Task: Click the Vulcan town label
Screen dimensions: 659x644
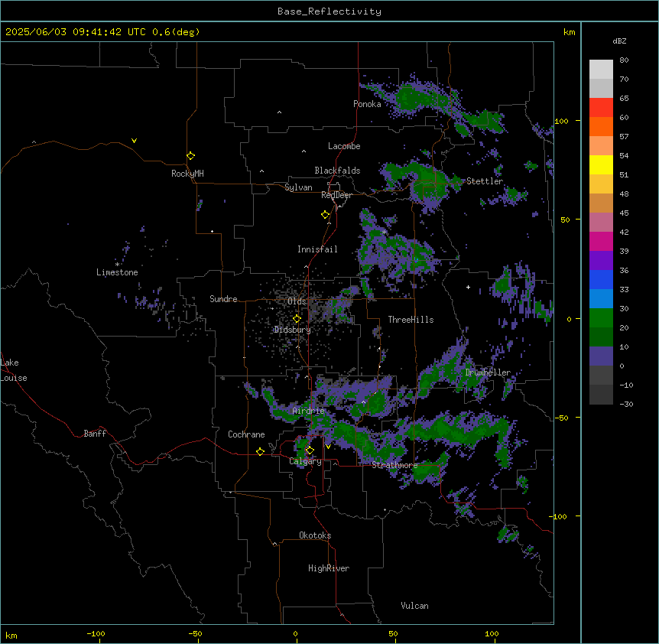Action: [x=415, y=606]
